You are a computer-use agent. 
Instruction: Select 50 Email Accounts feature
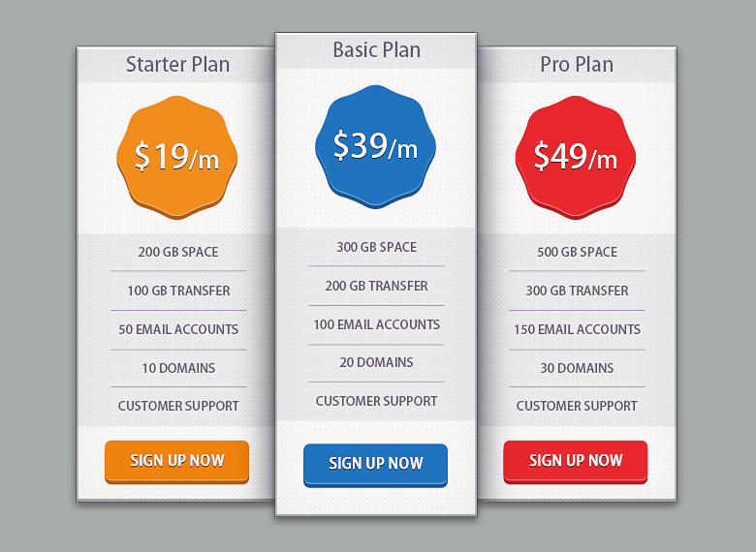[178, 329]
